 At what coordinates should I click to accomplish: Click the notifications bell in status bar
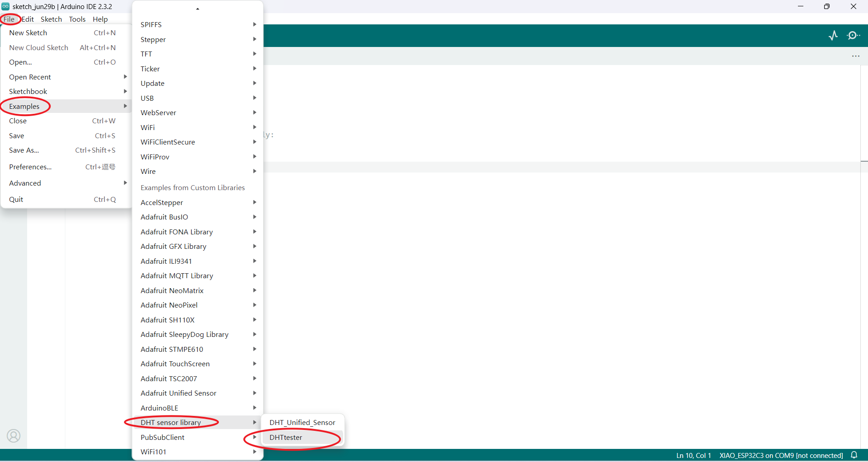pos(854,455)
